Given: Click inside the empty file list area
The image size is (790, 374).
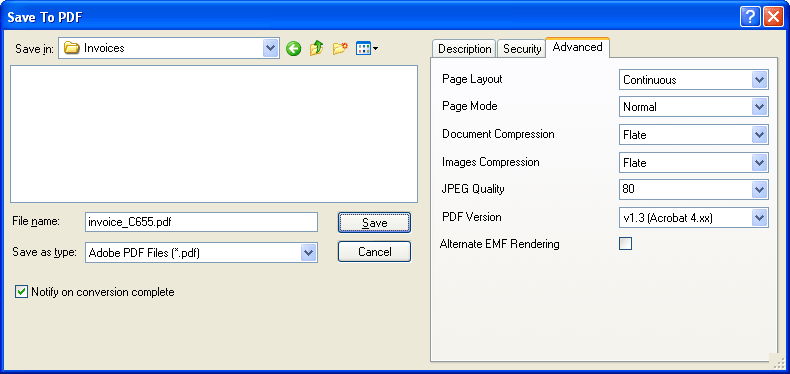Looking at the screenshot, I should [x=214, y=134].
